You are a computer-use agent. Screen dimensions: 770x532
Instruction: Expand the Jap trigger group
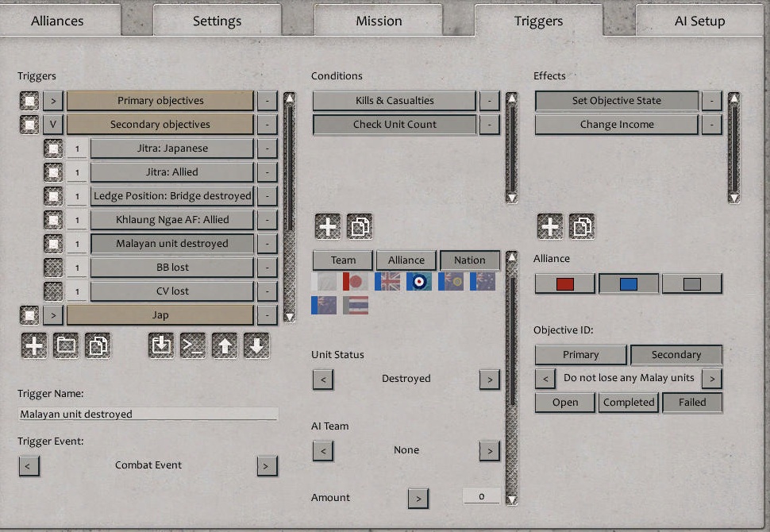(x=53, y=315)
